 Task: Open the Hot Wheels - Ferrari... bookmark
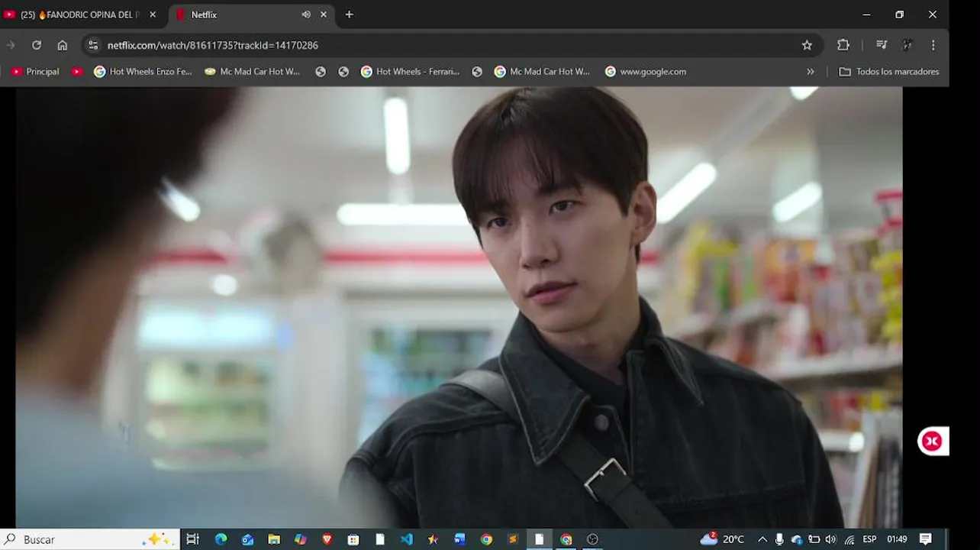click(x=410, y=71)
